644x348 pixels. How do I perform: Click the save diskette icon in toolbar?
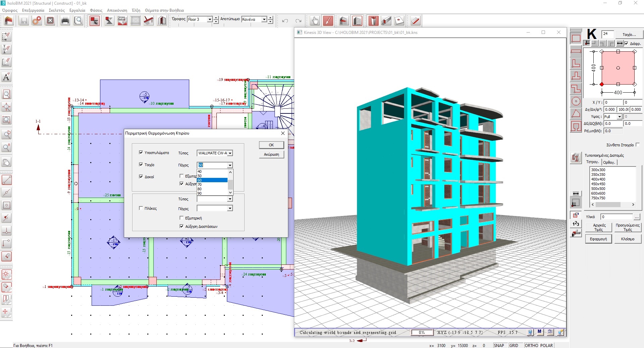tap(24, 21)
